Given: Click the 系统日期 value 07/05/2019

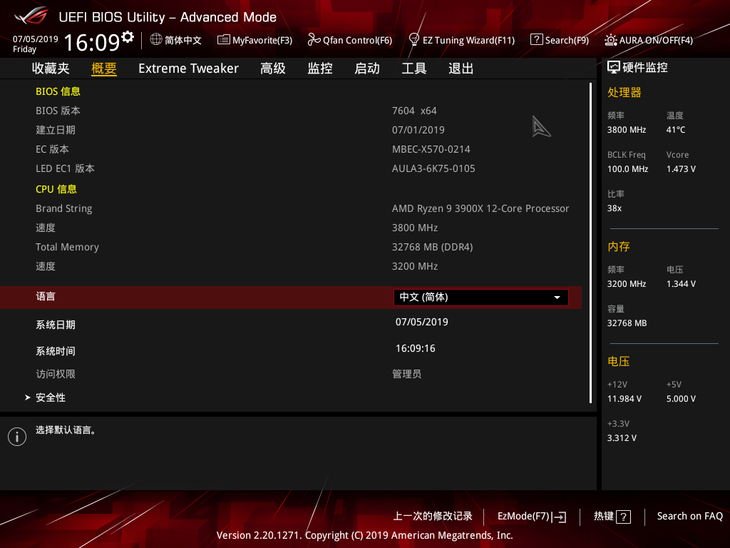Looking at the screenshot, I should (422, 322).
